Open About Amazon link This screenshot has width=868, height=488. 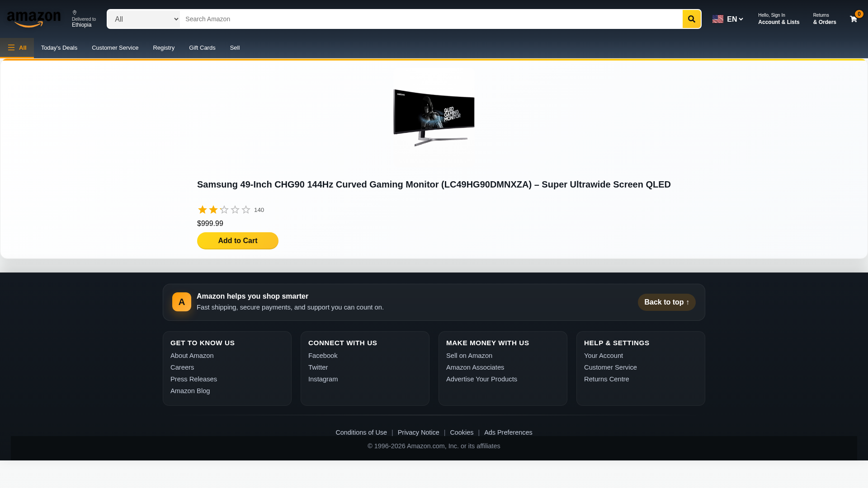pos(192,356)
